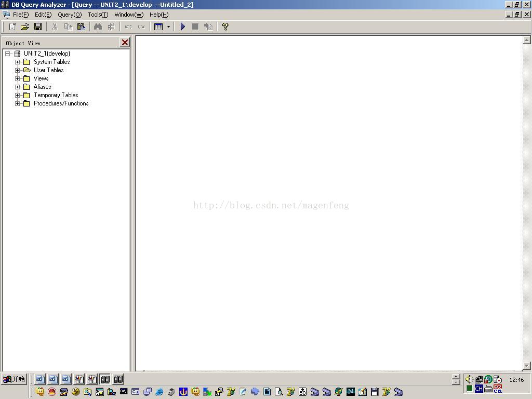Screen dimensions: 532x399
Task: Open the Window menu
Action: click(129, 15)
